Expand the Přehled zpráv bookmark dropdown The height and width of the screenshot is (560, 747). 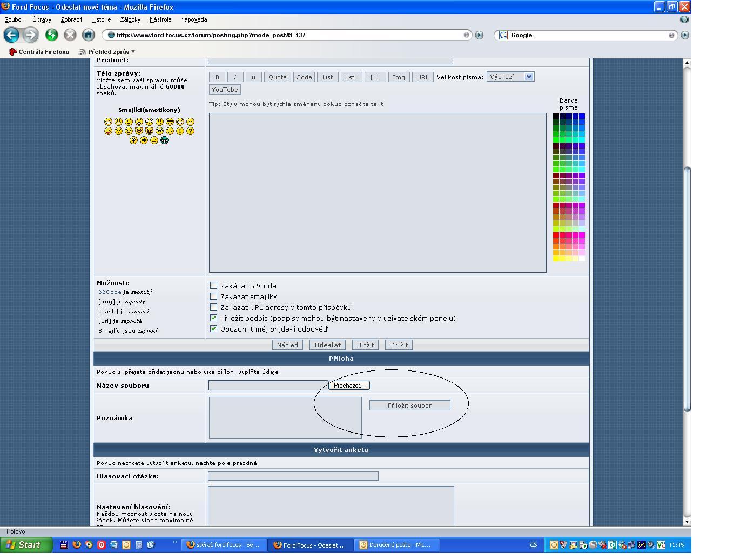(x=133, y=52)
